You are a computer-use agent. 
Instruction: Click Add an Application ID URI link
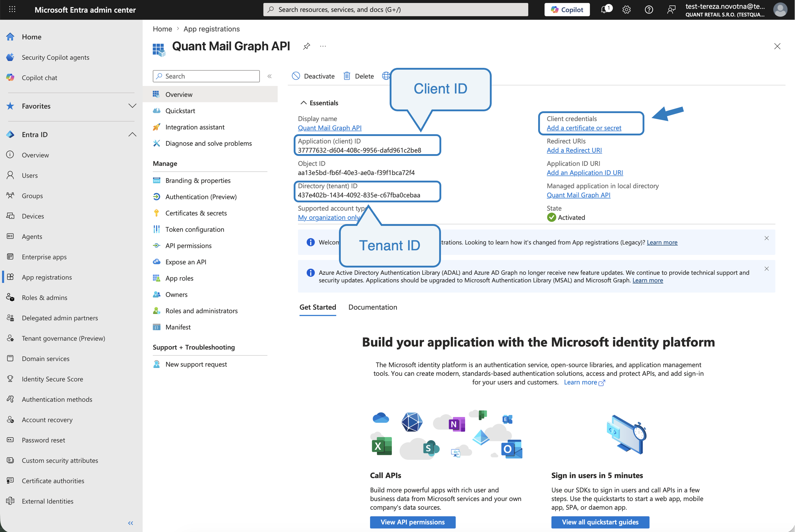[585, 173]
